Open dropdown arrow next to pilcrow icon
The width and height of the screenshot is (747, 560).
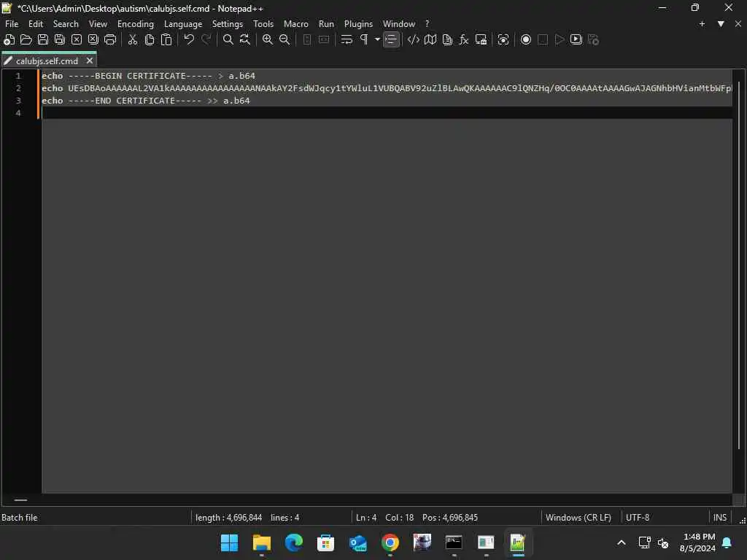[377, 39]
